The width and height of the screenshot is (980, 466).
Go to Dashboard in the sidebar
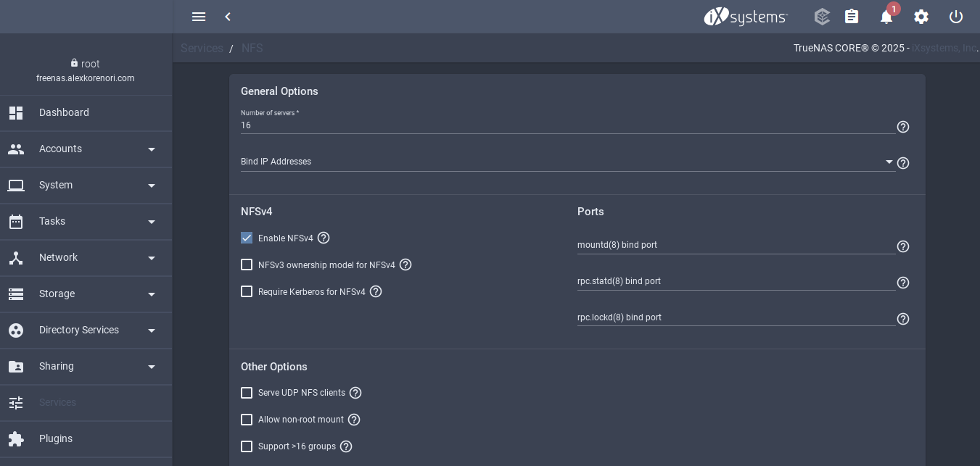(x=64, y=112)
